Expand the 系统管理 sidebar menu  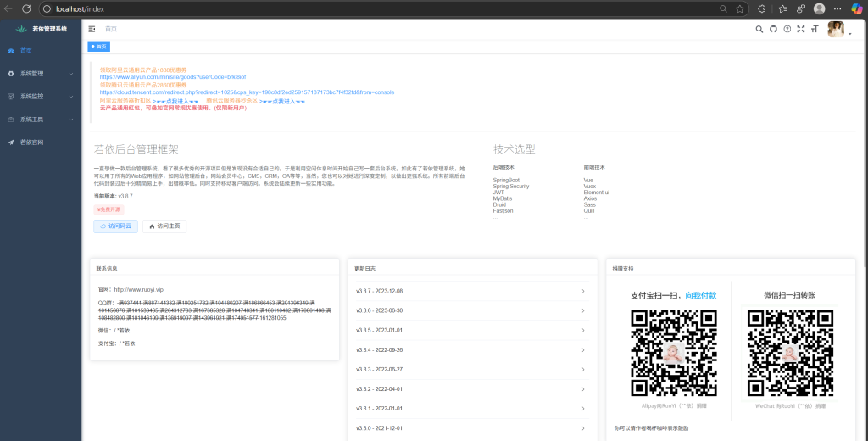click(39, 74)
